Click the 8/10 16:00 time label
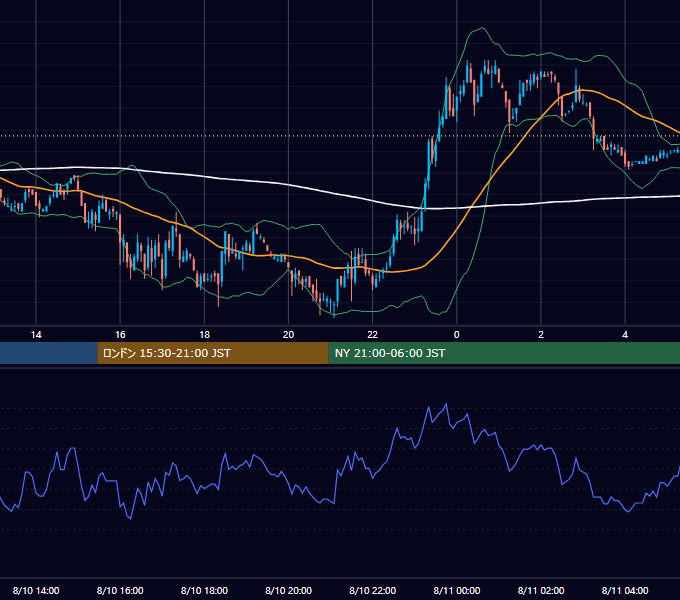Viewport: 680px width, 600px height. [x=120, y=590]
